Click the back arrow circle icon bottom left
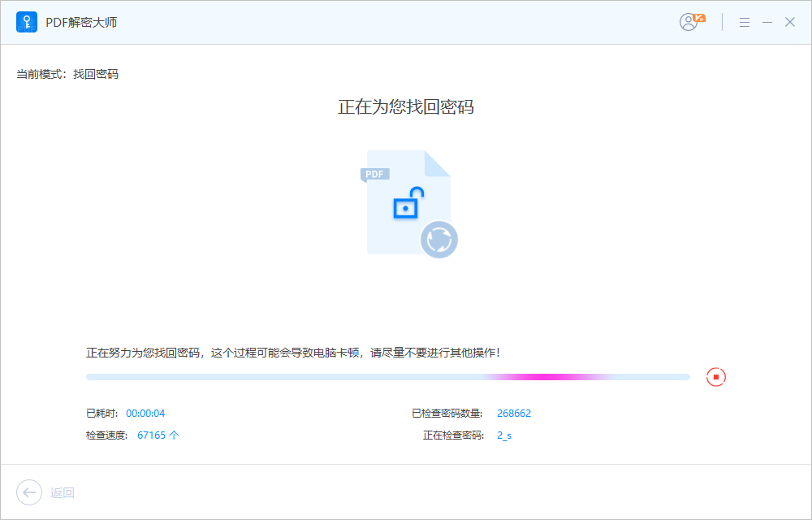 29,492
